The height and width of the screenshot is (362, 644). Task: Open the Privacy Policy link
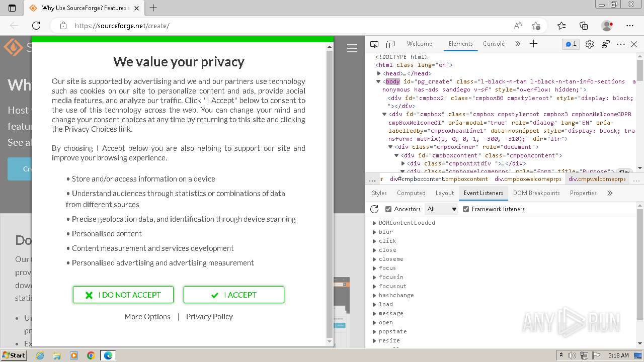209,317
